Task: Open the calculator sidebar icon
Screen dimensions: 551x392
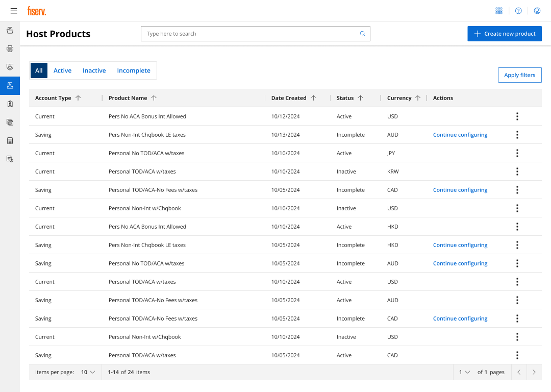Action: click(x=10, y=141)
